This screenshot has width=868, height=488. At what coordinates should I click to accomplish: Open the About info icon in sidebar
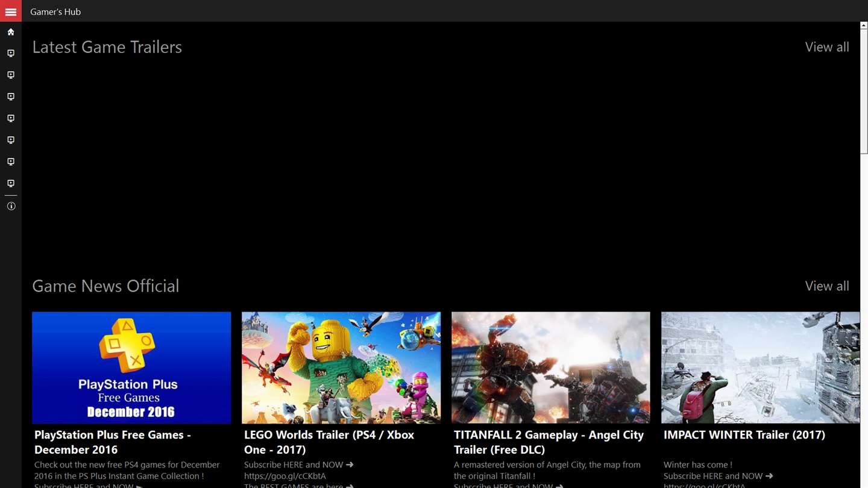point(11,206)
